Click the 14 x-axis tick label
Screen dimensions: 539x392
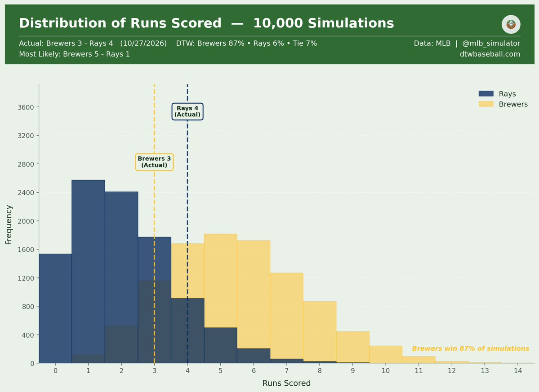[x=518, y=371]
